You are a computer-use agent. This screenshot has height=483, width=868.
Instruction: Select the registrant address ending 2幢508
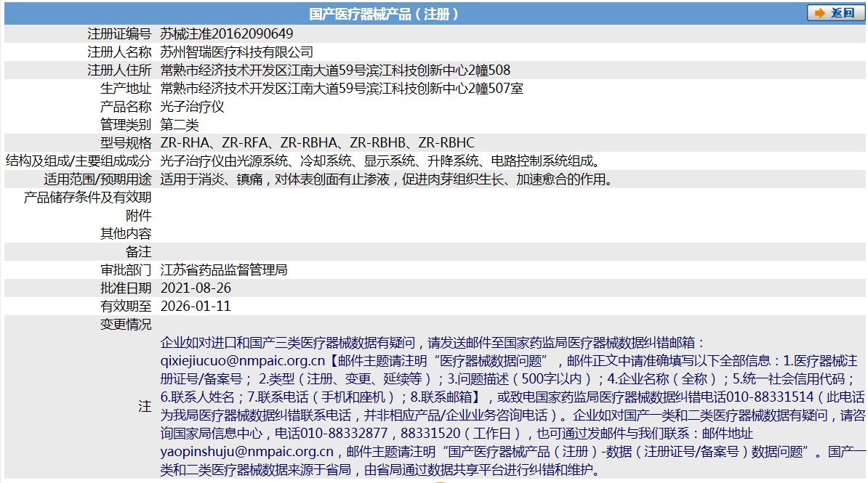pyautogui.click(x=335, y=70)
